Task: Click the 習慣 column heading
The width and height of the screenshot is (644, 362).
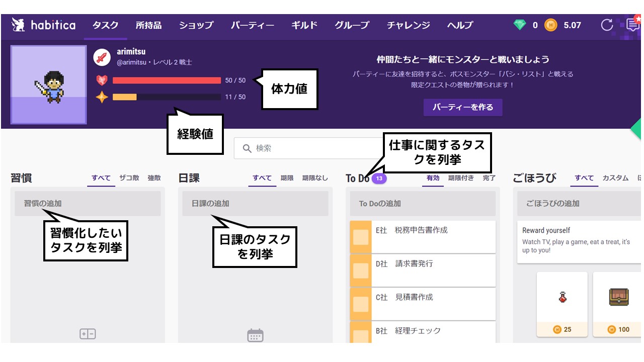Action: [21, 178]
